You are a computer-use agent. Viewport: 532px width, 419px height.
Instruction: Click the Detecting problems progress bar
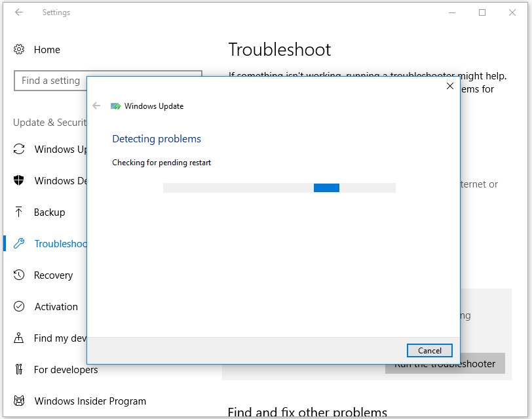279,188
